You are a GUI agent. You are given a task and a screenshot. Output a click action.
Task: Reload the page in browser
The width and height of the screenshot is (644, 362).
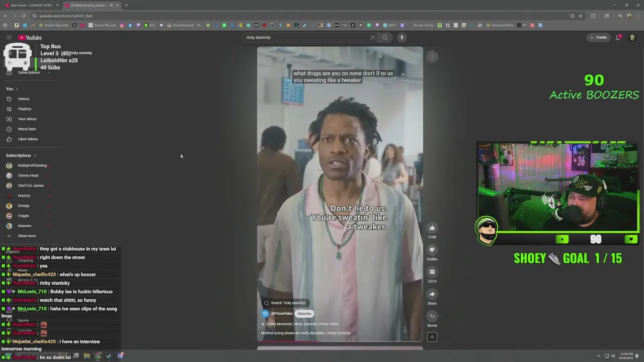(x=24, y=16)
